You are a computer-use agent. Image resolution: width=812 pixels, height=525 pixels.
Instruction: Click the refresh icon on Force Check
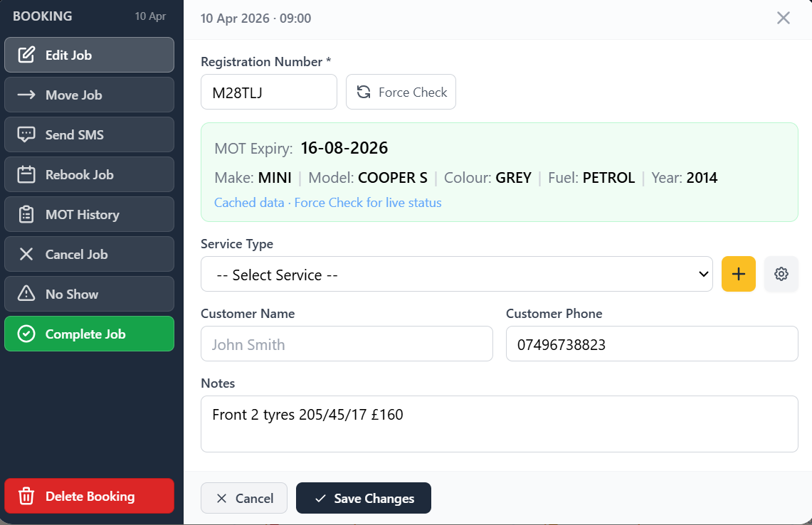tap(364, 92)
